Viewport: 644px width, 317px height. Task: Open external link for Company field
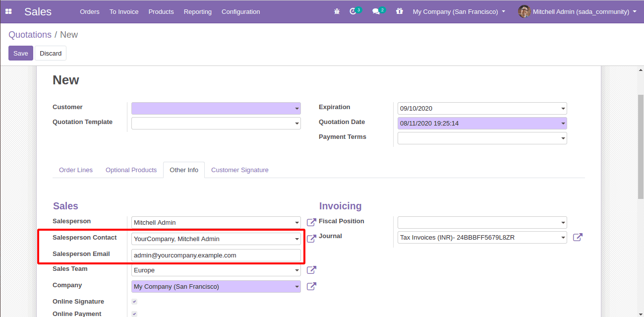pos(311,287)
